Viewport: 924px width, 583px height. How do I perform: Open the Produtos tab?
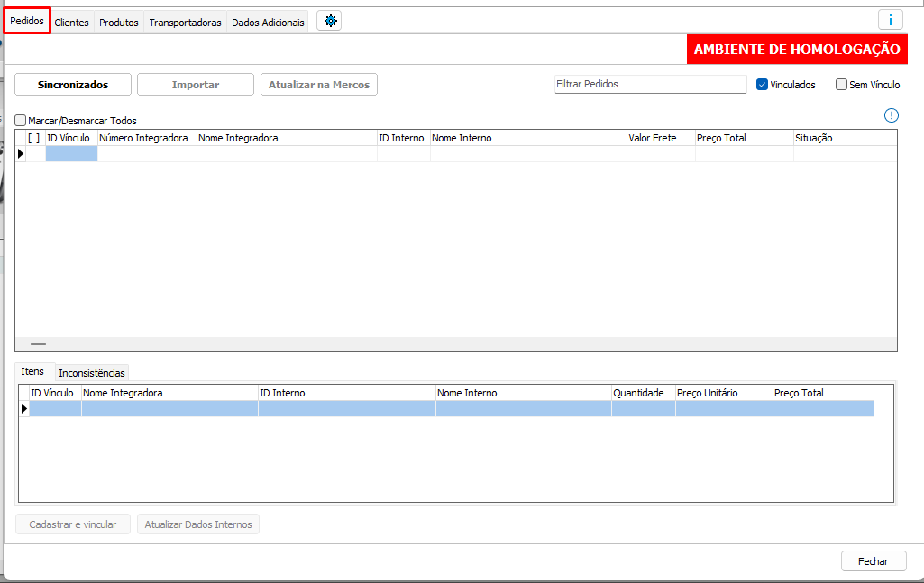click(119, 23)
